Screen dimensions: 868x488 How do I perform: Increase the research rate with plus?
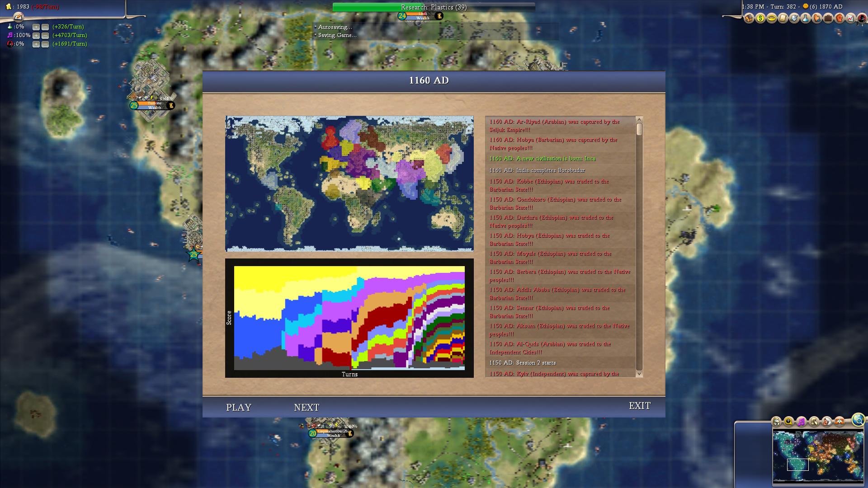click(x=36, y=27)
